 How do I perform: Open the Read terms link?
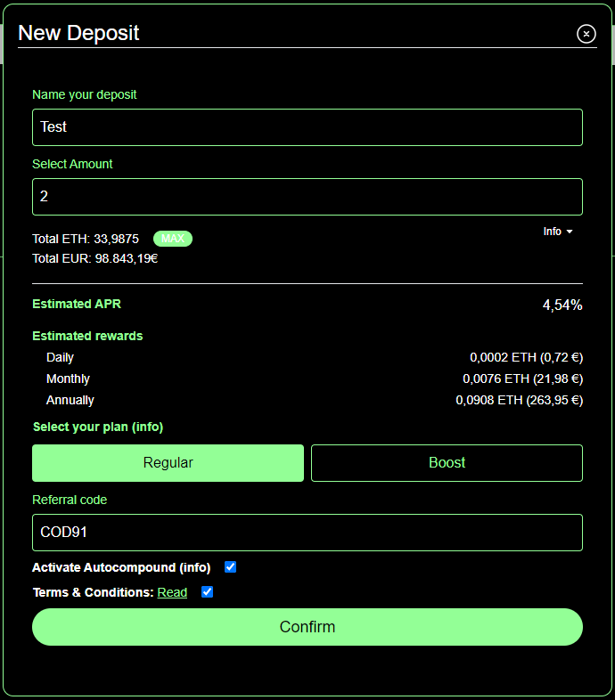pos(172,592)
